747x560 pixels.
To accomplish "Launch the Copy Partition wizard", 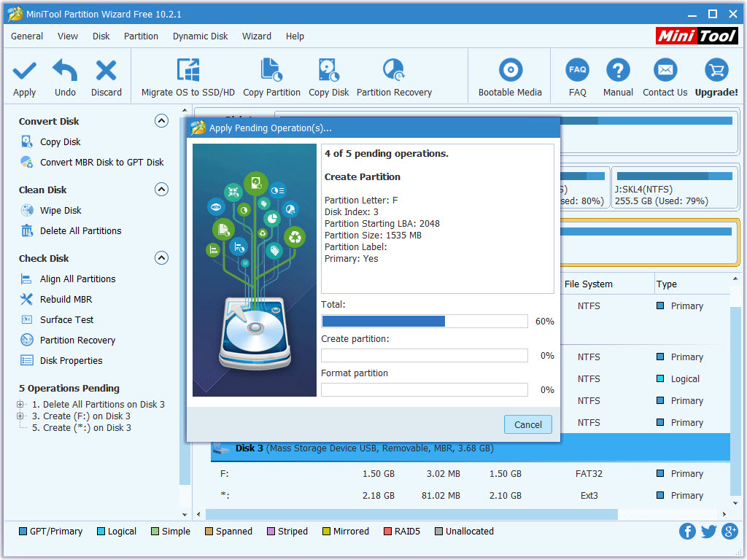I will pos(271,71).
